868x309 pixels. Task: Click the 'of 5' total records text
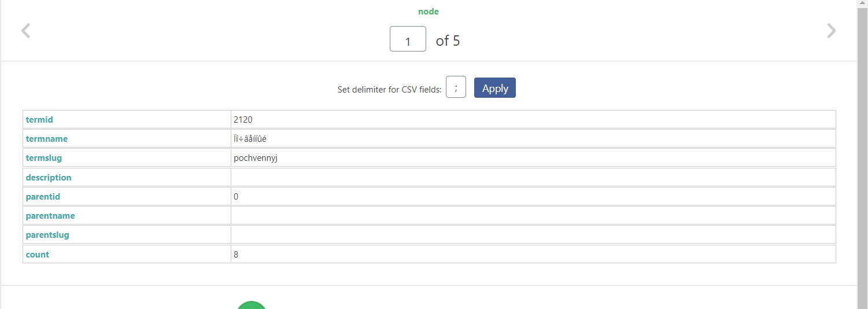pyautogui.click(x=448, y=41)
